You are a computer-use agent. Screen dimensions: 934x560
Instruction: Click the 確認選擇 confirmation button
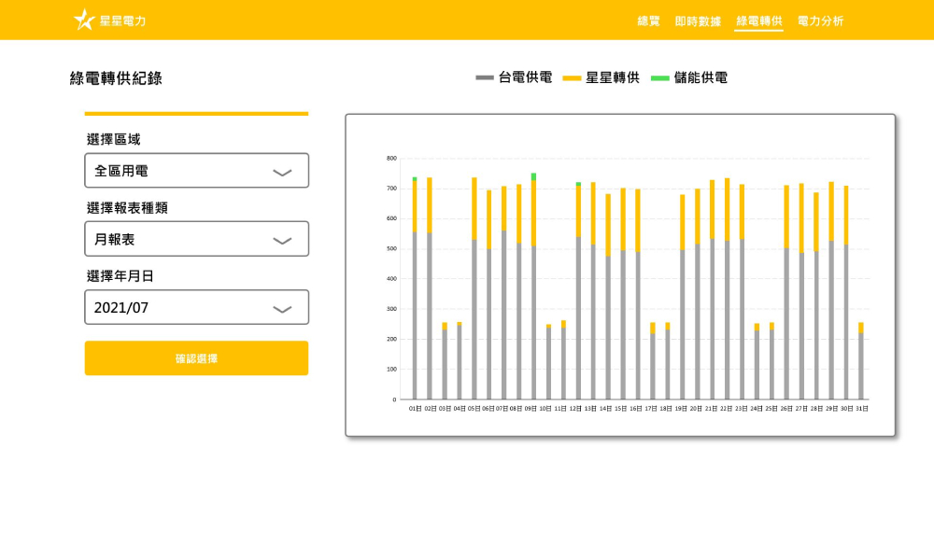point(196,357)
